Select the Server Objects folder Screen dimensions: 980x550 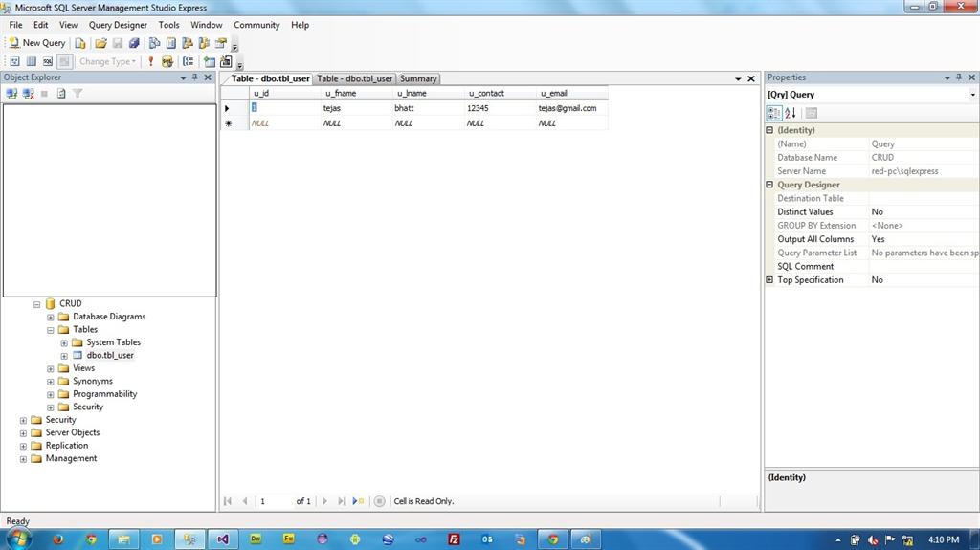[73, 432]
